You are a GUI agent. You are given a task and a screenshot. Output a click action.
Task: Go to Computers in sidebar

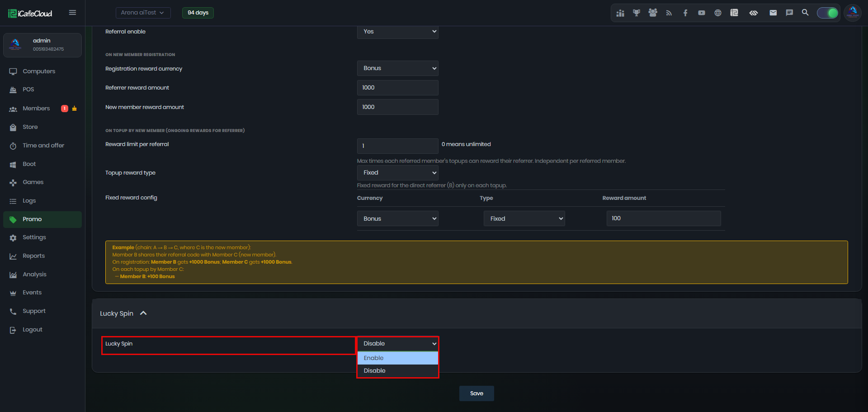42,71
